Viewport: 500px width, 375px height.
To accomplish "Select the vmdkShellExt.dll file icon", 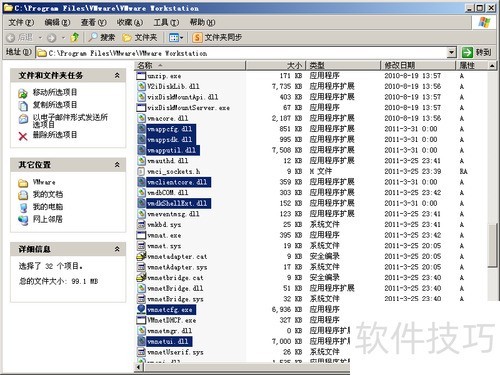I will tap(141, 203).
